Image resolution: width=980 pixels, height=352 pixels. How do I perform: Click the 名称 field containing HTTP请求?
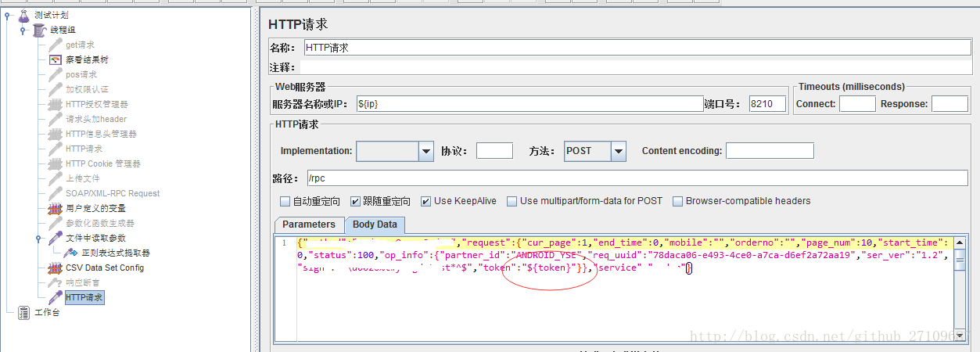[x=637, y=48]
